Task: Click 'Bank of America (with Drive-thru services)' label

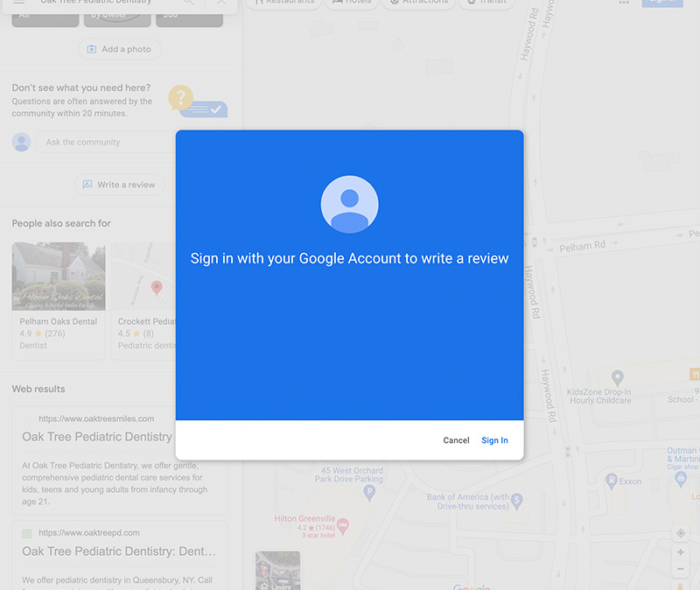Action: [x=467, y=502]
